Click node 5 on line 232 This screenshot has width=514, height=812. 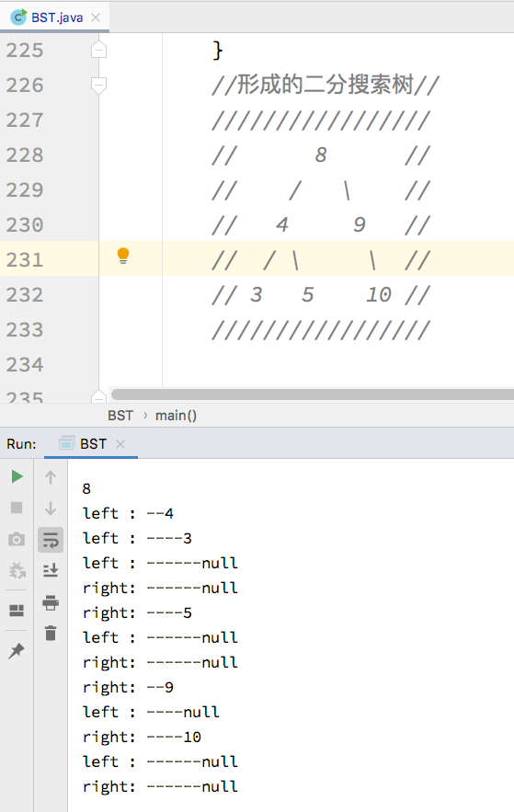click(x=308, y=294)
